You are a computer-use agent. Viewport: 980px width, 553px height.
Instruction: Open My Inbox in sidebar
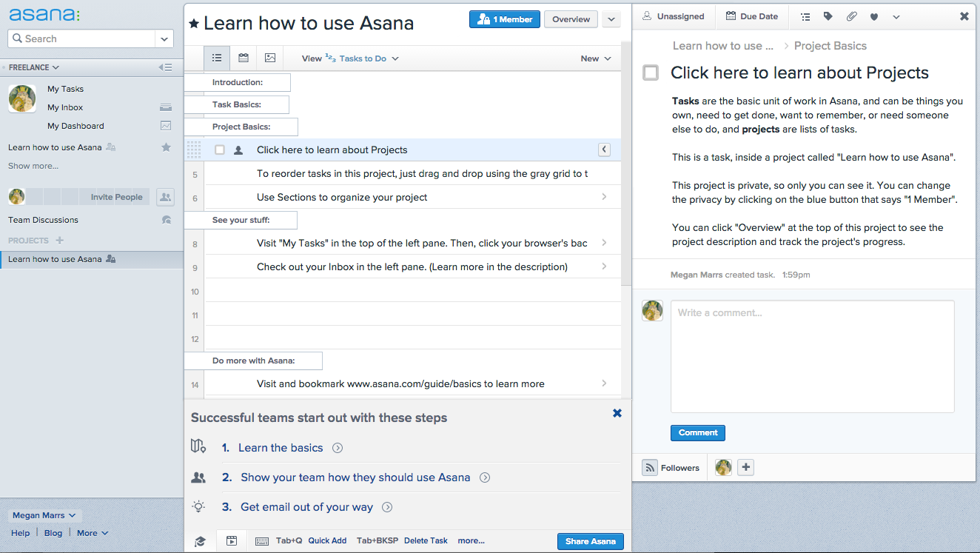[65, 107]
